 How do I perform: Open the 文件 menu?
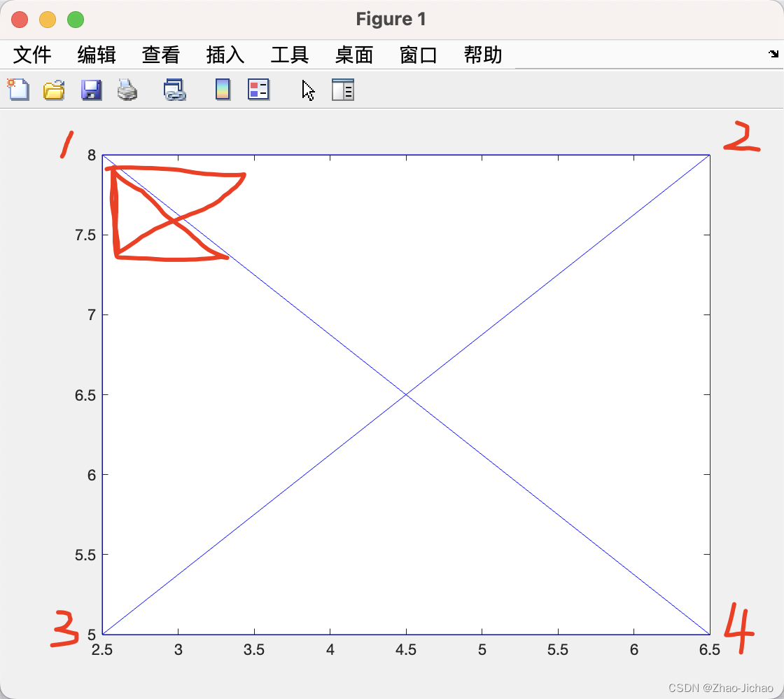point(32,55)
